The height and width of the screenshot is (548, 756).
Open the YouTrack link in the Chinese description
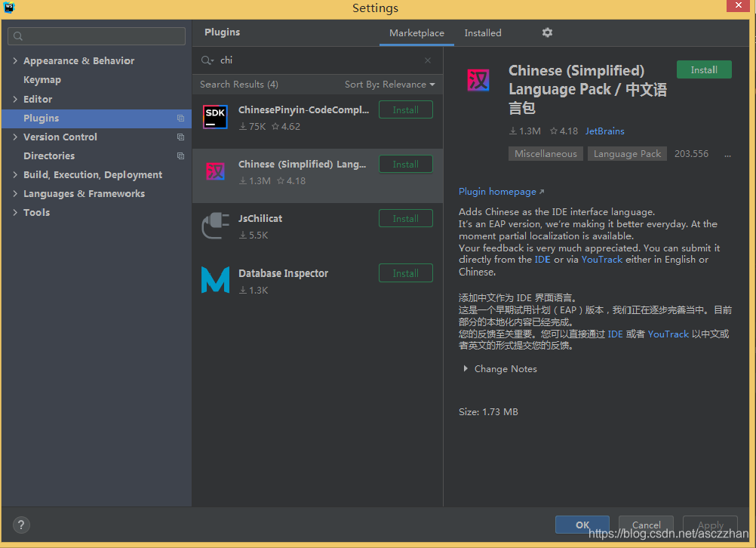(668, 334)
